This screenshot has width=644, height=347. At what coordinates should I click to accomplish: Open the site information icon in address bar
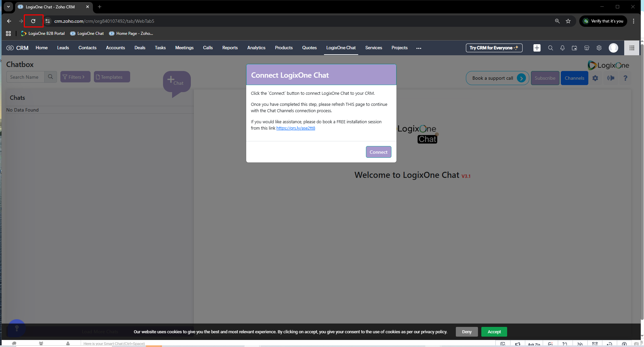click(48, 21)
